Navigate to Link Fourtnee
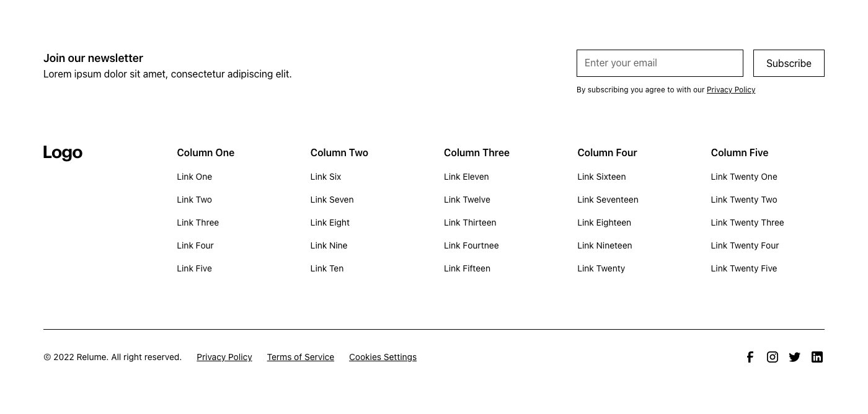868x414 pixels. click(x=471, y=245)
